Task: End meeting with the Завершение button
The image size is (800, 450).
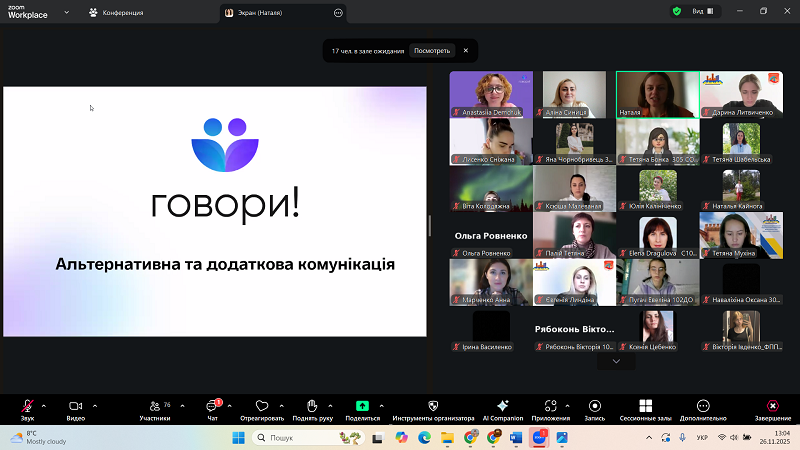Action: point(772,407)
